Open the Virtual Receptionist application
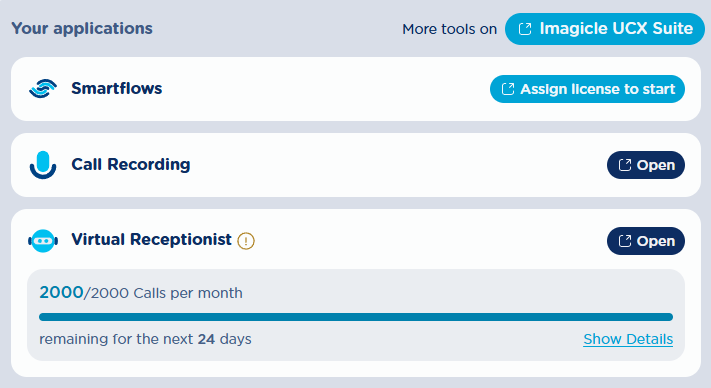711x388 pixels. pyautogui.click(x=646, y=241)
